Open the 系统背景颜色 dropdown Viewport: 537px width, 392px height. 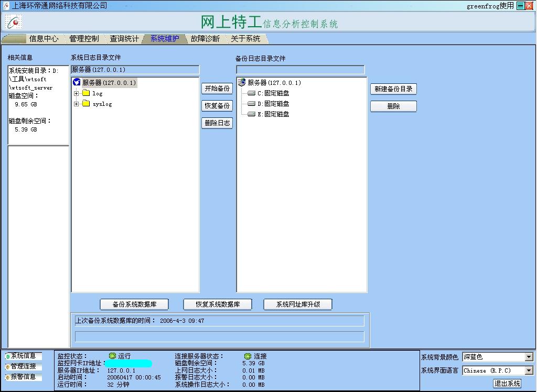(x=529, y=357)
